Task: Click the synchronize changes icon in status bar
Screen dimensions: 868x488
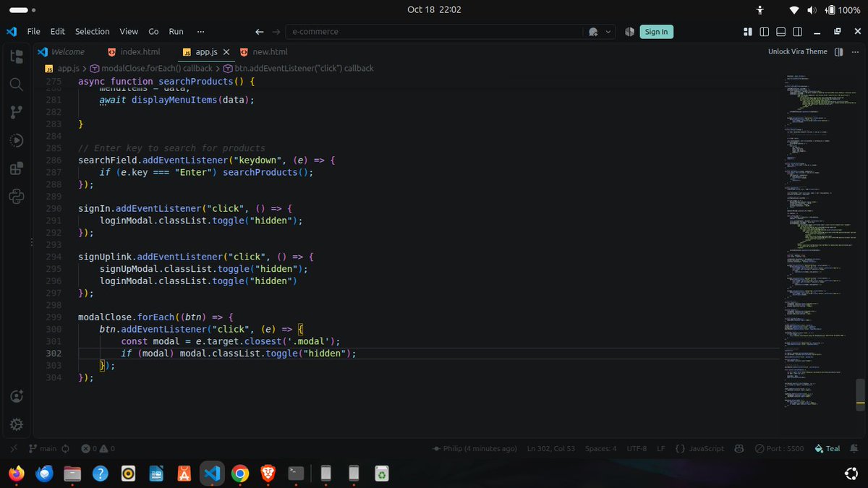Action: (66, 448)
